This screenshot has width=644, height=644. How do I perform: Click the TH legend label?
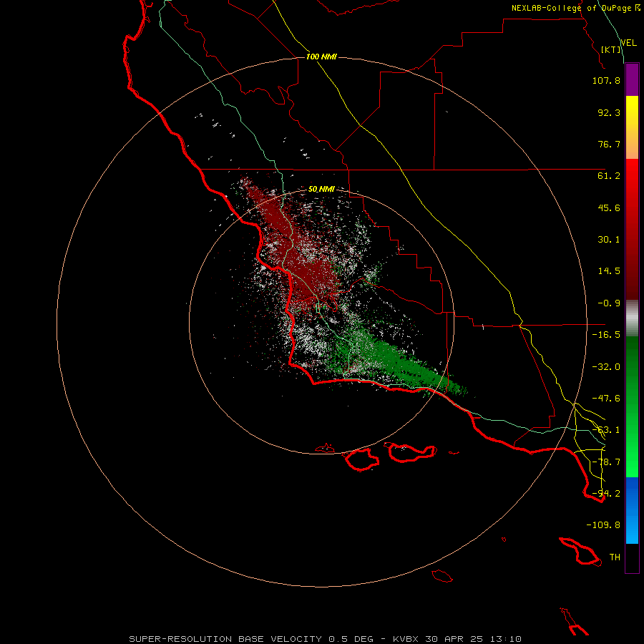tap(615, 557)
